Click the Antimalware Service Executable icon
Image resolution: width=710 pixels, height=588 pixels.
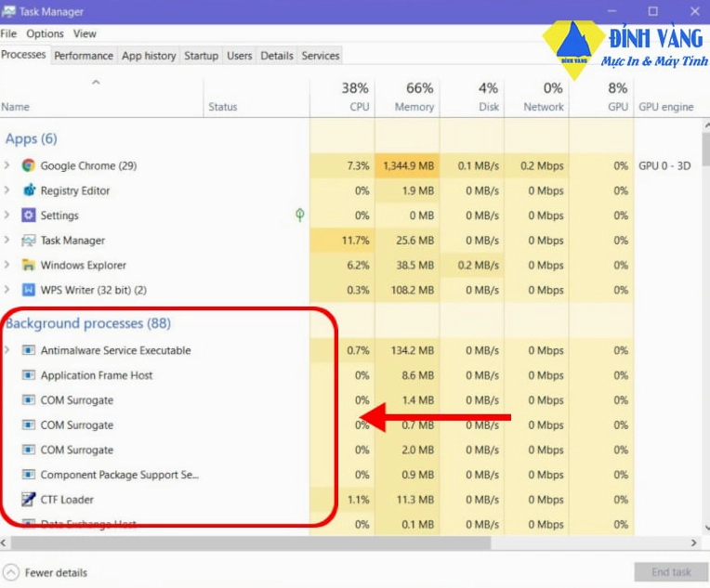coord(28,350)
